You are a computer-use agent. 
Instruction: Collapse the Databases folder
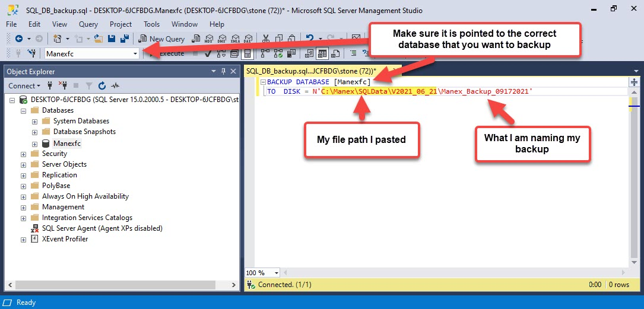tap(23, 110)
